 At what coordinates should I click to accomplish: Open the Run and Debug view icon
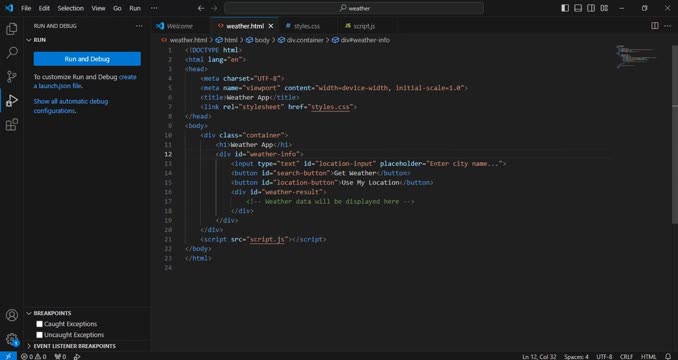pyautogui.click(x=12, y=101)
